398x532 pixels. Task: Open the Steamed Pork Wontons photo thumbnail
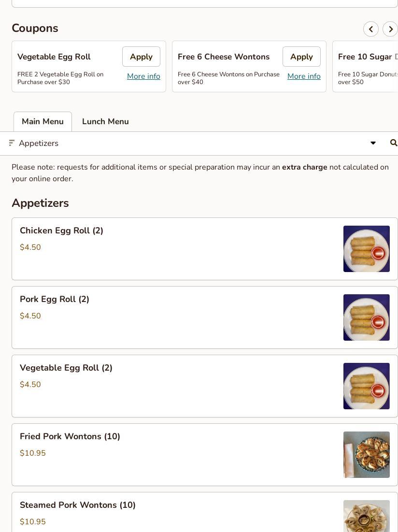[x=367, y=516]
